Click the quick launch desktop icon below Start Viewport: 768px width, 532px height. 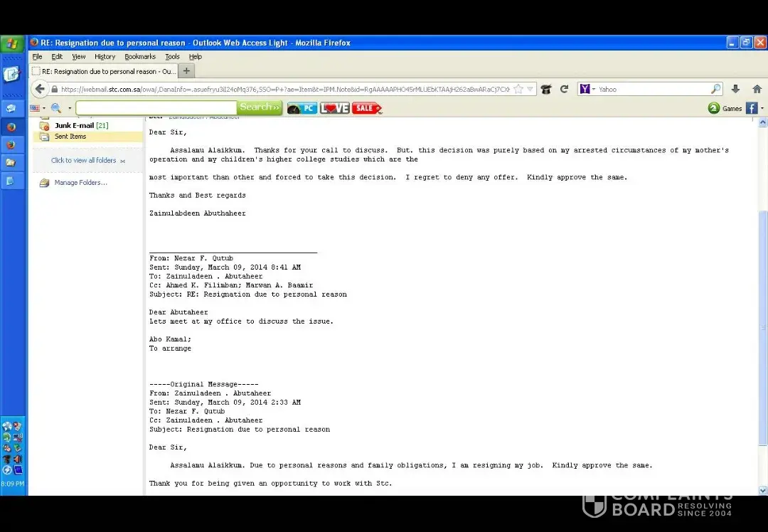(x=12, y=75)
